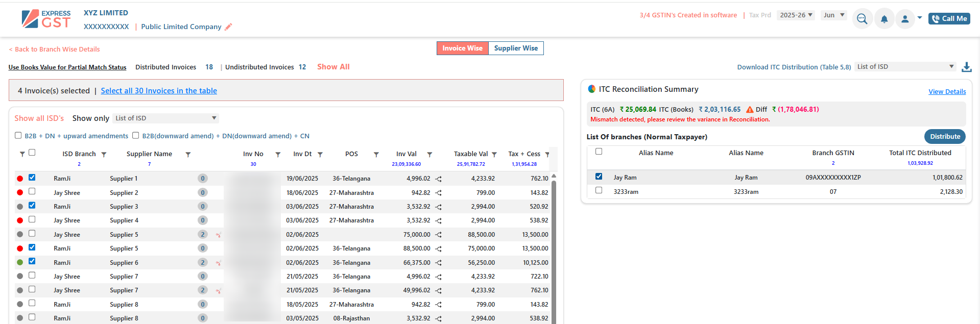
Task: Switch to Supplier Wise tab
Action: coord(516,48)
